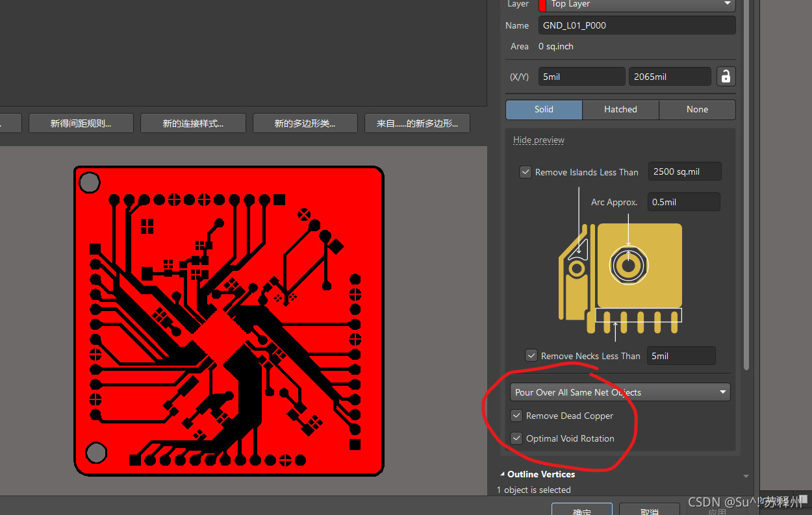Click the lock icon beside the X/Y fields

(726, 77)
